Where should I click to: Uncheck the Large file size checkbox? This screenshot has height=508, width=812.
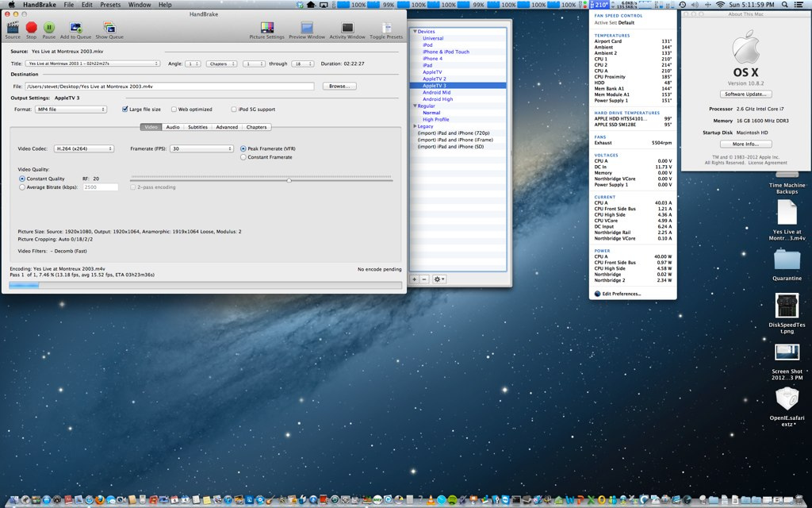click(x=124, y=110)
